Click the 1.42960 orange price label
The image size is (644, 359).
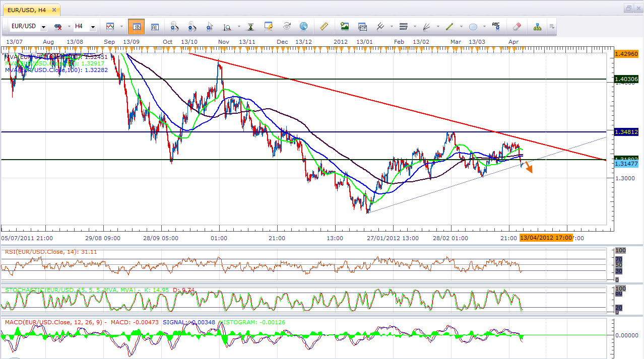click(x=626, y=53)
